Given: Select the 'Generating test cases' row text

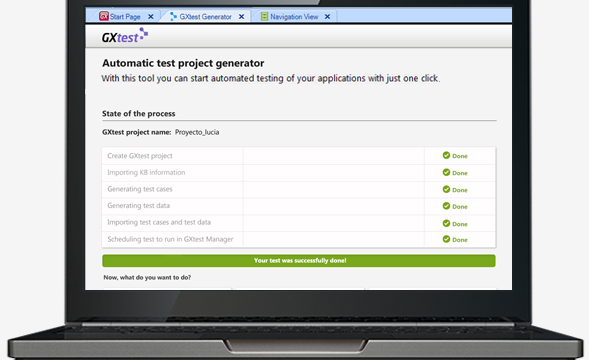Looking at the screenshot, I should (140, 189).
